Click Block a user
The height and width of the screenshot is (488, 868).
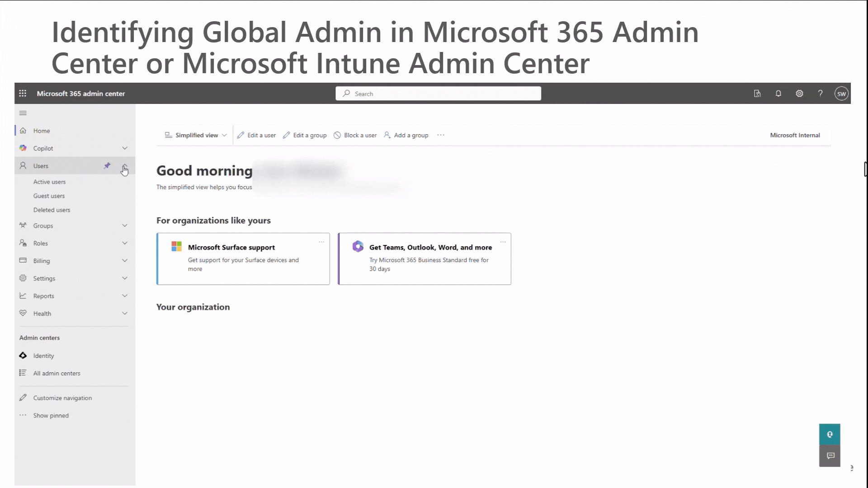[355, 135]
